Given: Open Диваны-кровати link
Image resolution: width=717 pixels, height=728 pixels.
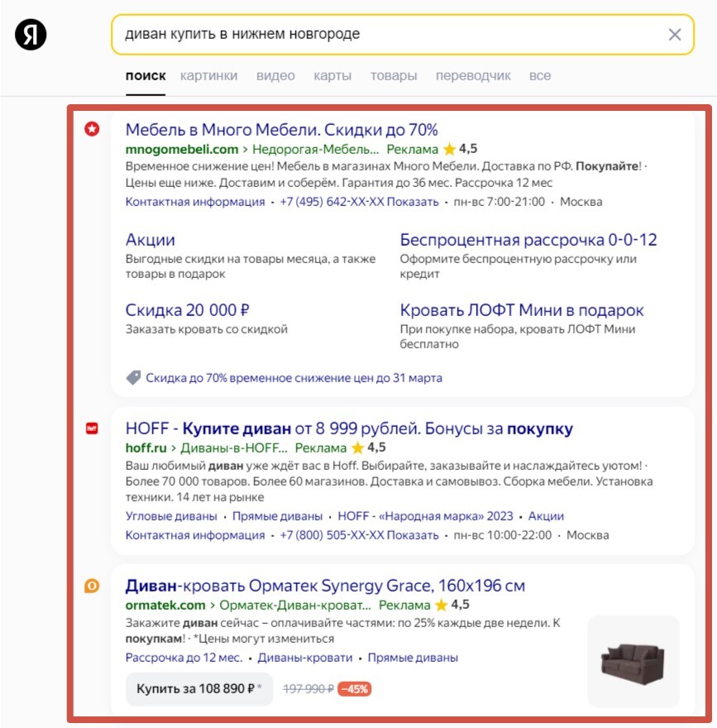Looking at the screenshot, I should point(305,658).
